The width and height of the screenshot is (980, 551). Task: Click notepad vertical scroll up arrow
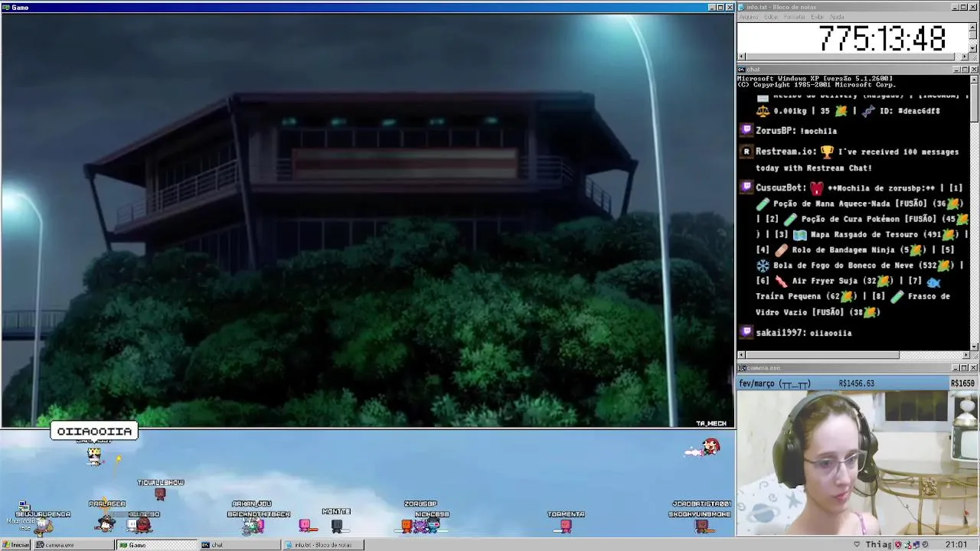973,26
